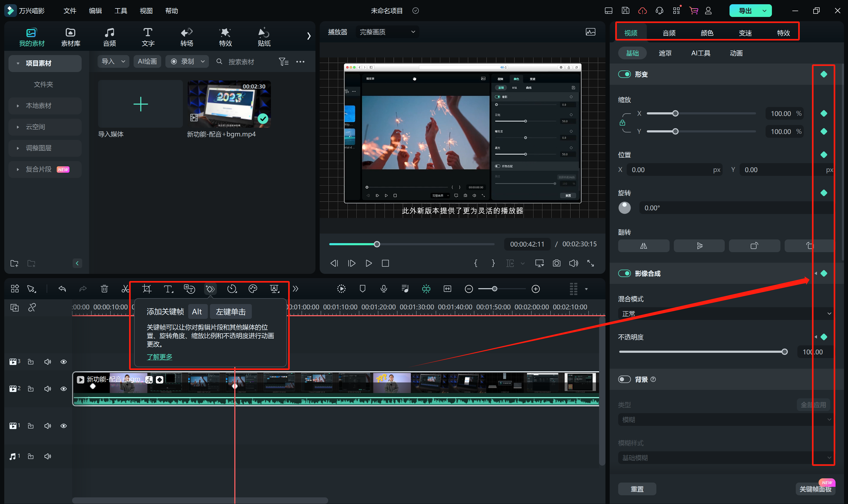The image size is (848, 504).
Task: Take a snapshot with the camera icon
Action: (x=556, y=263)
